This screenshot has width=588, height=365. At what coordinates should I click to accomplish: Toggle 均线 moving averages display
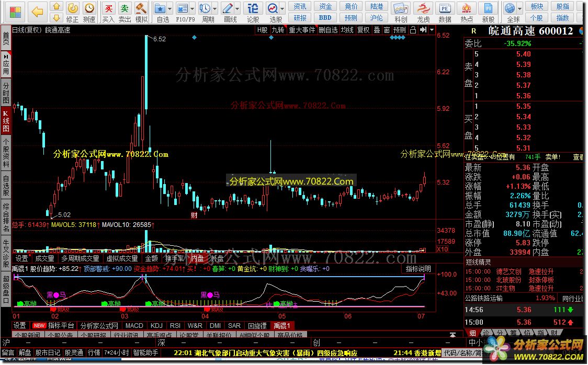pos(347,30)
